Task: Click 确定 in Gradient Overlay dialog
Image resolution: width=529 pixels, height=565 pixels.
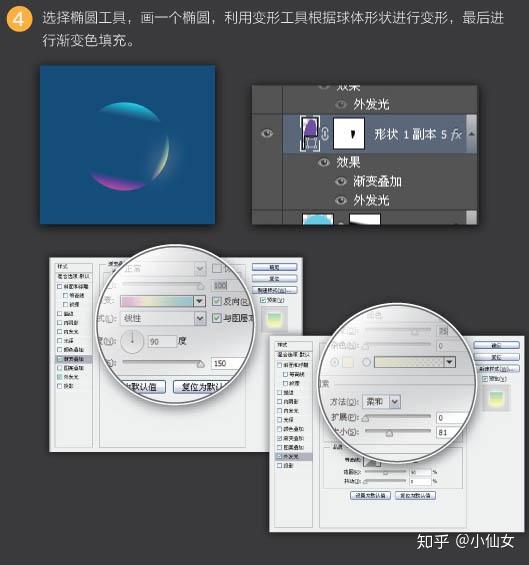Action: 275,267
